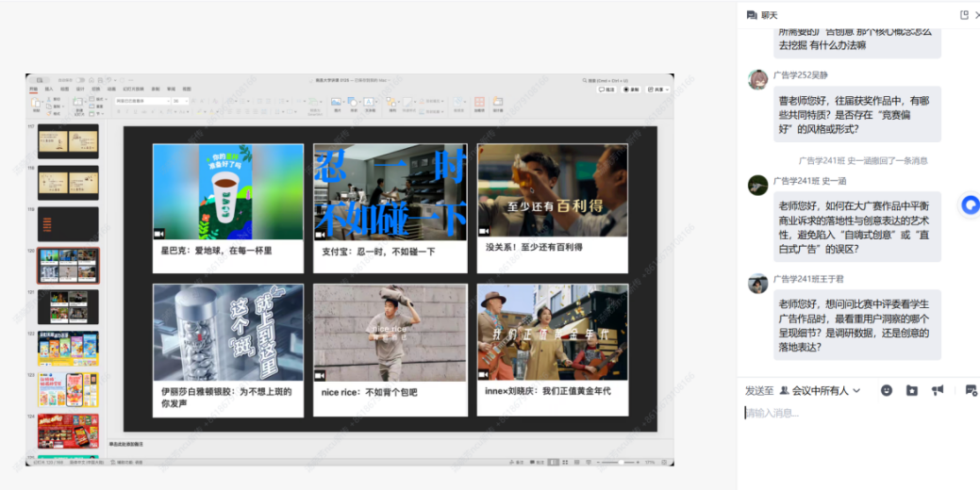Click the emoji smiley icon in chat
The height and width of the screenshot is (490, 980).
point(887,390)
